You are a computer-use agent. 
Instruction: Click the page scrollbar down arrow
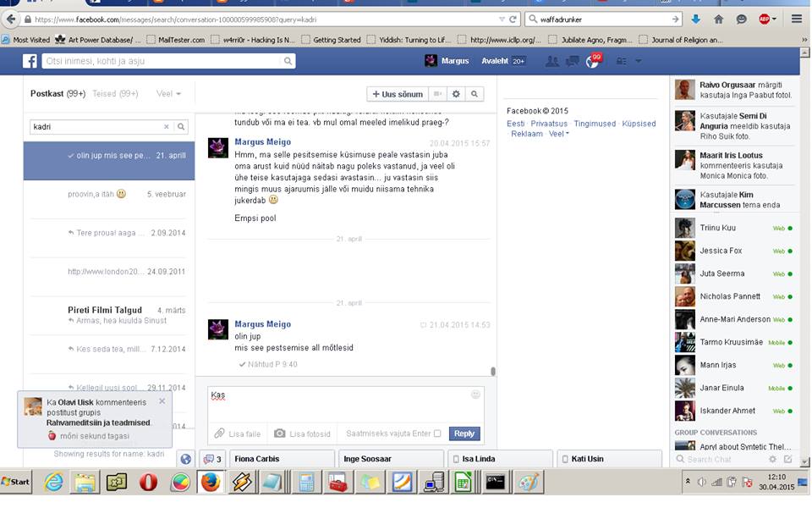tap(804, 461)
